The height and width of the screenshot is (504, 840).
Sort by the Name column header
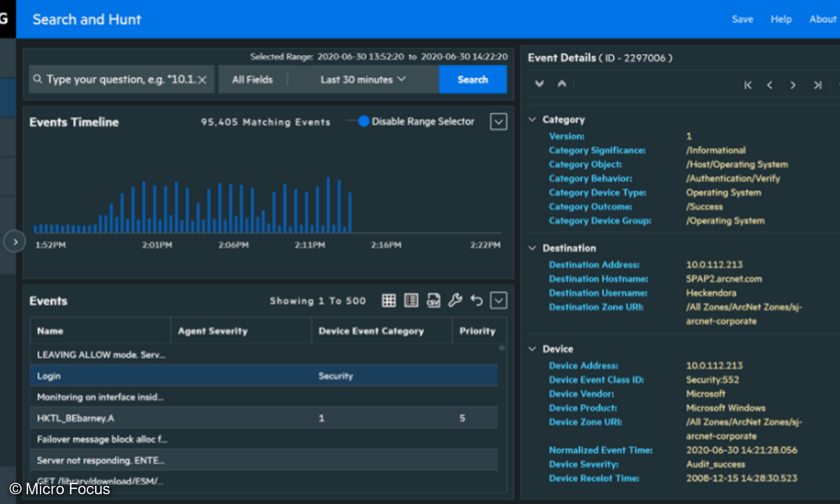100,330
